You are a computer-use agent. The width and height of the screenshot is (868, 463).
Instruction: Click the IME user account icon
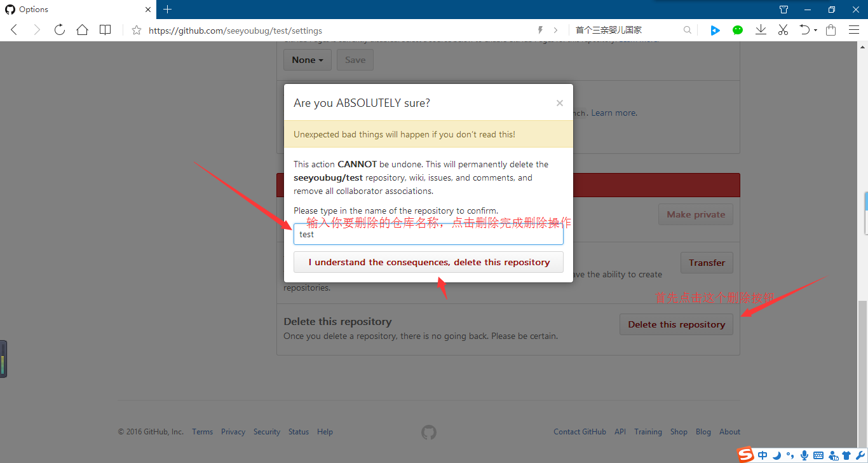833,455
